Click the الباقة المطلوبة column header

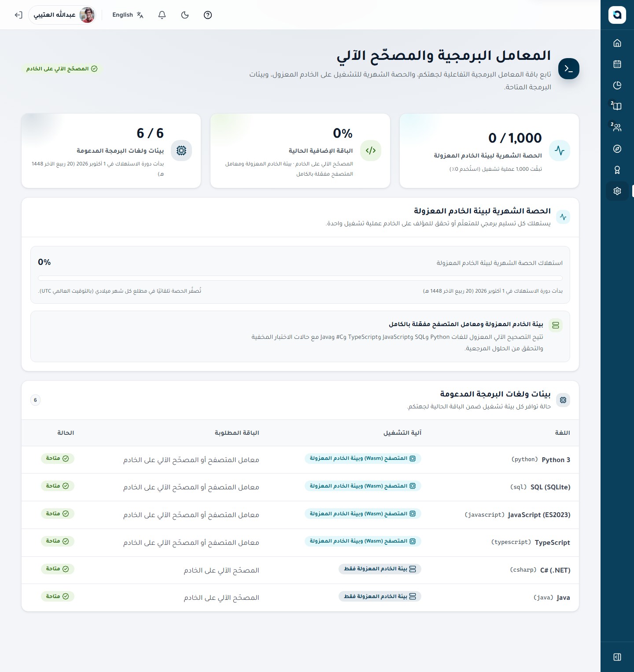[237, 433]
